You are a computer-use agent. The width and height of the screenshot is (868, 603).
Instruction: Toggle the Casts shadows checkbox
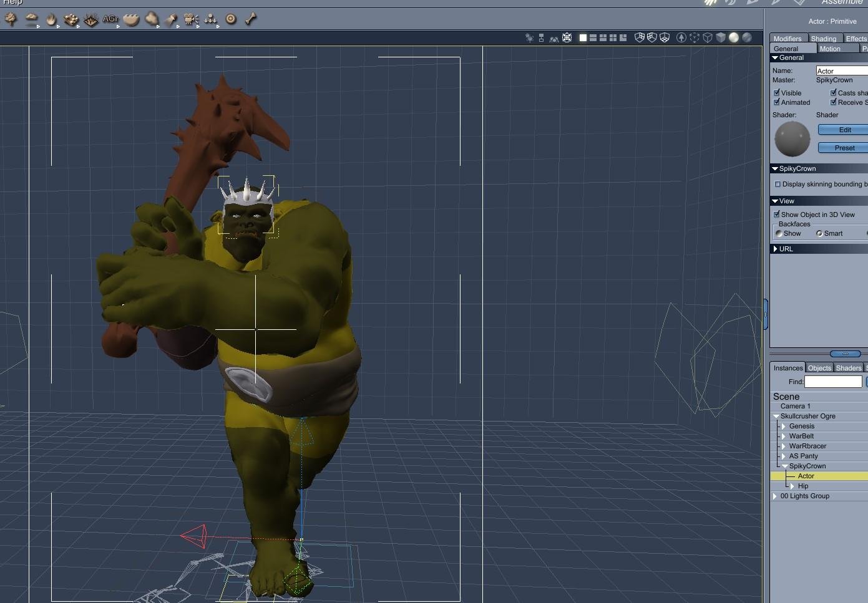[833, 93]
